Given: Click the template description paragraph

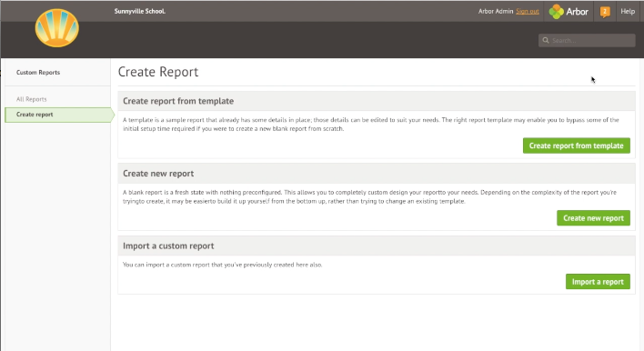Looking at the screenshot, I should coord(371,125).
